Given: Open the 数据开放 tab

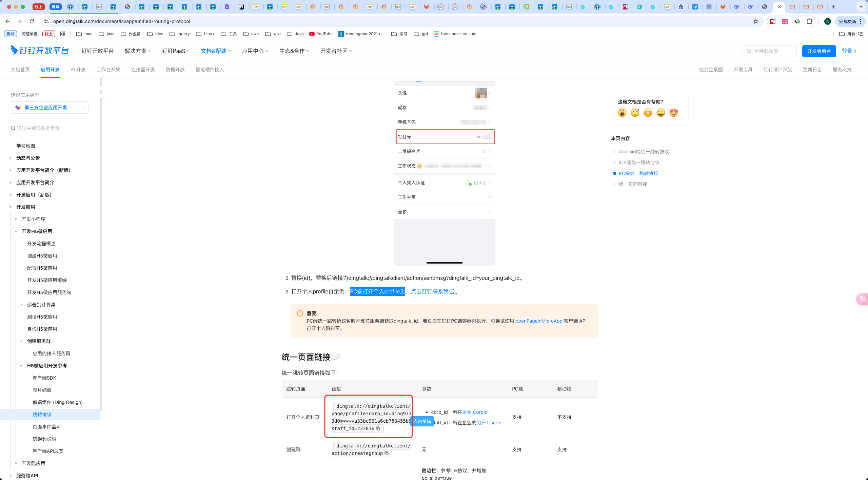Looking at the screenshot, I should point(175,70).
